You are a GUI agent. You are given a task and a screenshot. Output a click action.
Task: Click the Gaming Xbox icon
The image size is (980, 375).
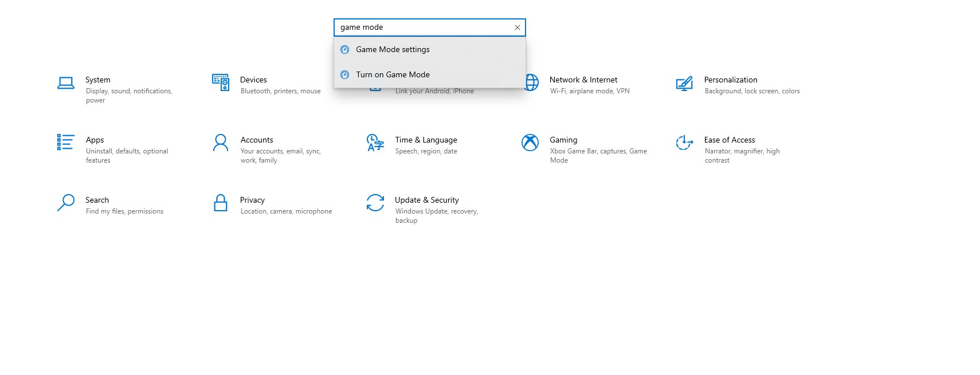pyautogui.click(x=530, y=143)
